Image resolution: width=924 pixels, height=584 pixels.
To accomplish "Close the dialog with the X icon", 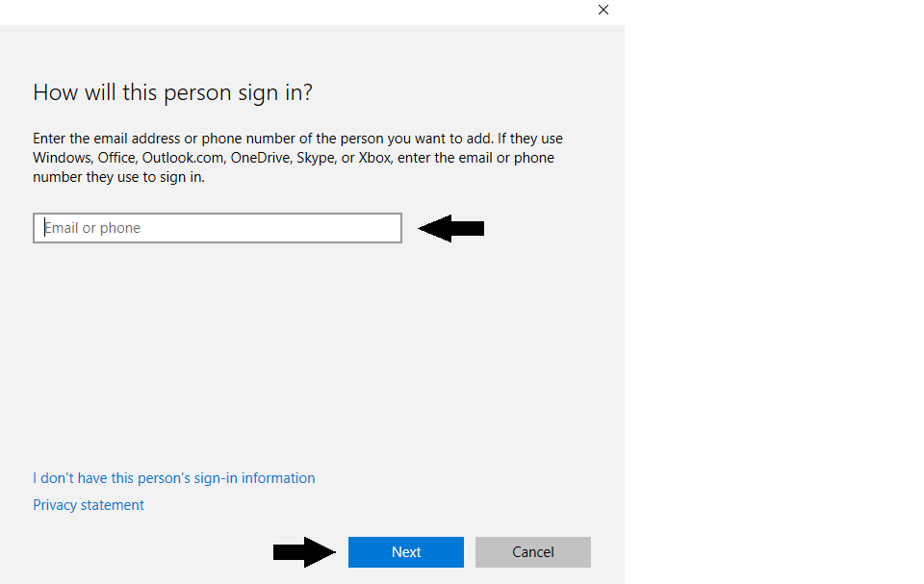I will [603, 10].
